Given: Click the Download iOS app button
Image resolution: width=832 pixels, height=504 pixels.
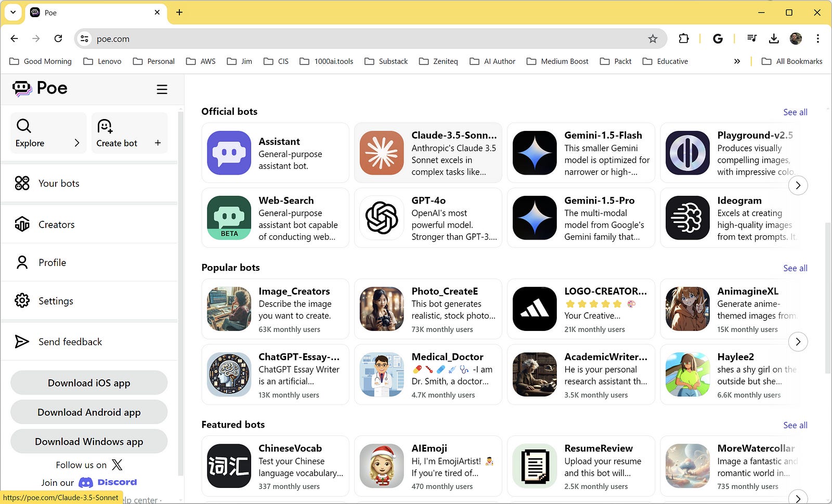Looking at the screenshot, I should [x=89, y=383].
